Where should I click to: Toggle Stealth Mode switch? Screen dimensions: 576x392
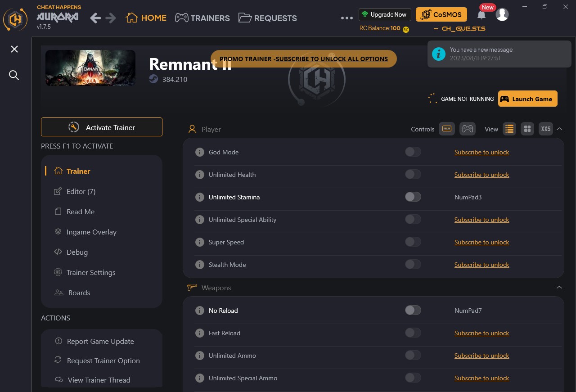pyautogui.click(x=413, y=264)
